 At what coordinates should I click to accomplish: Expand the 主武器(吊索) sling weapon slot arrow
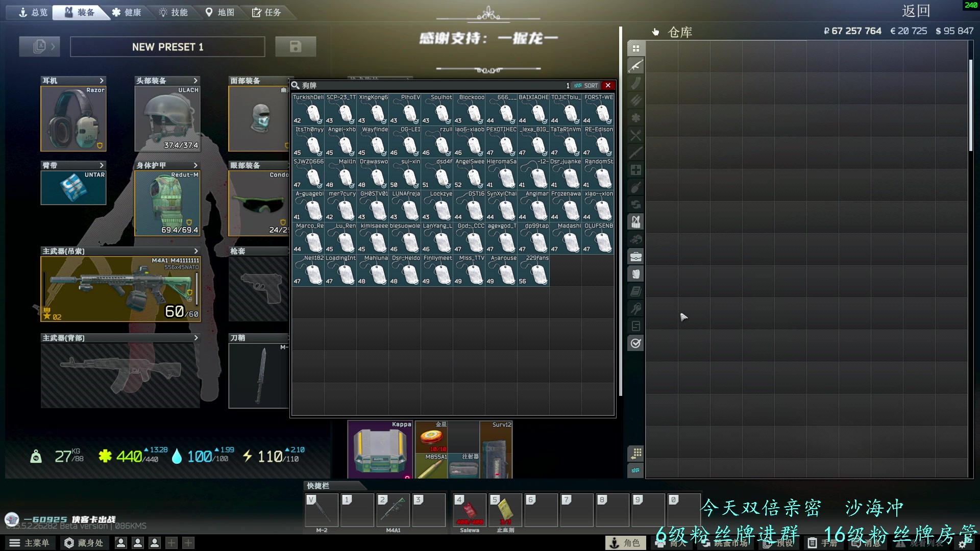coord(196,251)
